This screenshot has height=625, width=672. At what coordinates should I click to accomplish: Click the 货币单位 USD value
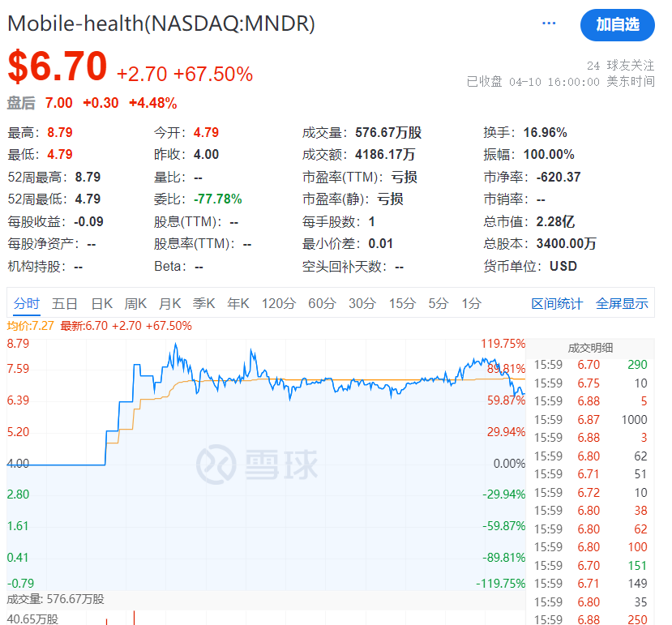563,266
